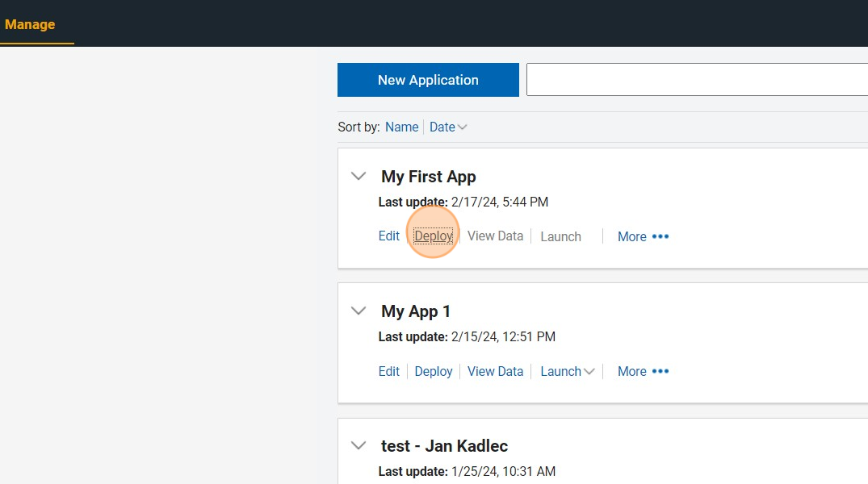Collapse the My First App chevron

(x=359, y=176)
